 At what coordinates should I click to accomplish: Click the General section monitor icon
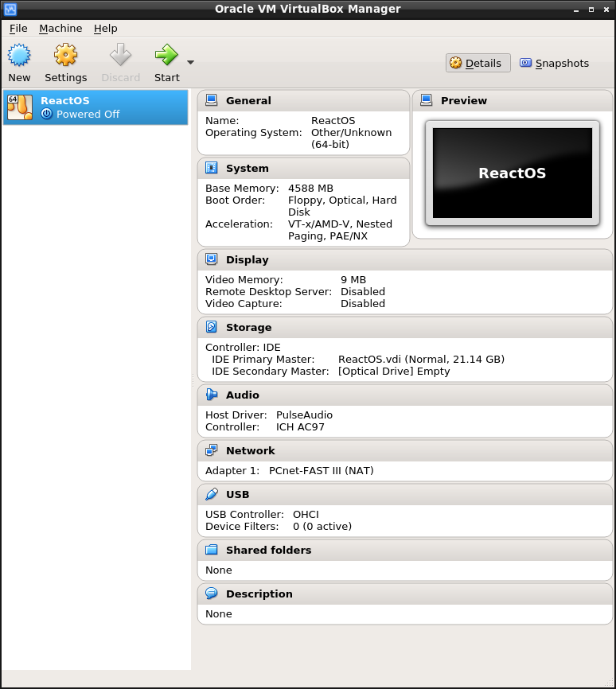tap(212, 100)
